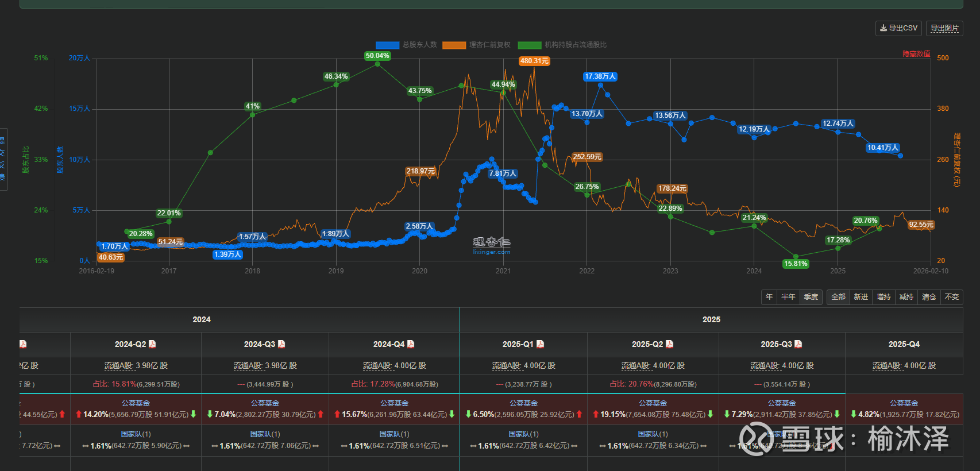
Task: Open the PDF report icon beside 2024-Q4
Action: pos(411,344)
